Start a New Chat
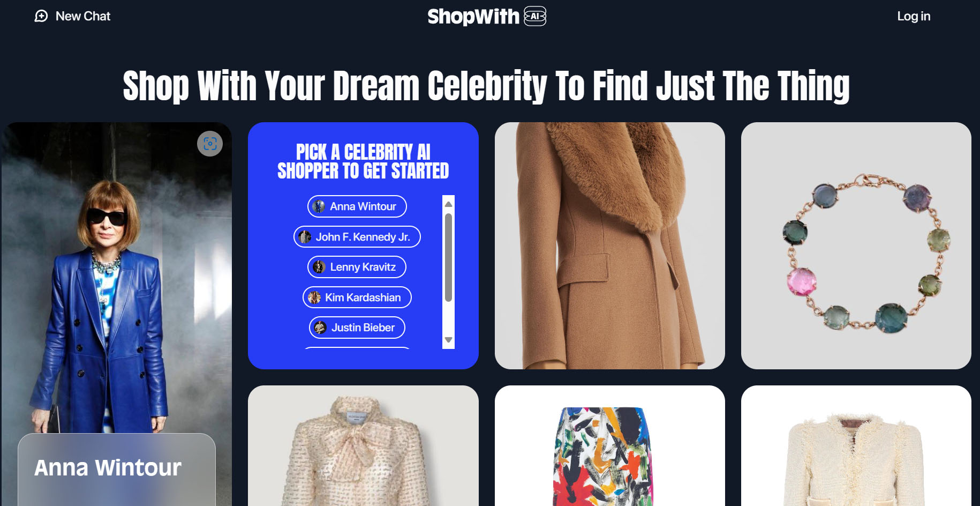Viewport: 980px width, 506px height. [x=72, y=16]
